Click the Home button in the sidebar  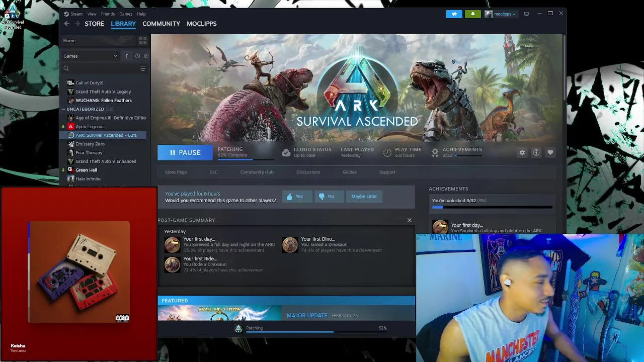coord(99,41)
